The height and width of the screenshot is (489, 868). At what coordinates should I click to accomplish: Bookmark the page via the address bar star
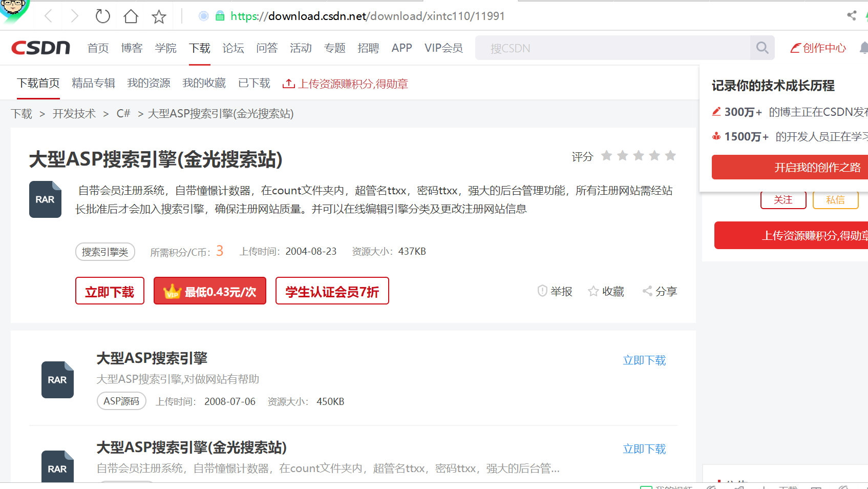point(159,16)
